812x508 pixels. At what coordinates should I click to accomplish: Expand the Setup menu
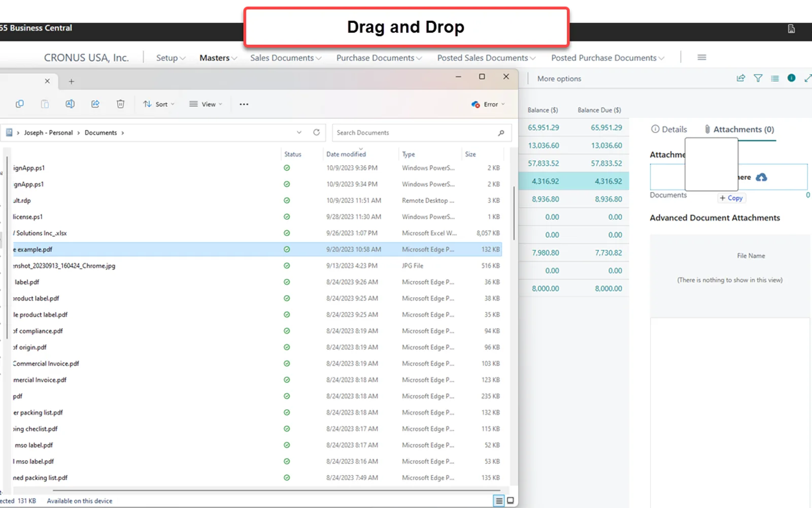[x=171, y=58]
